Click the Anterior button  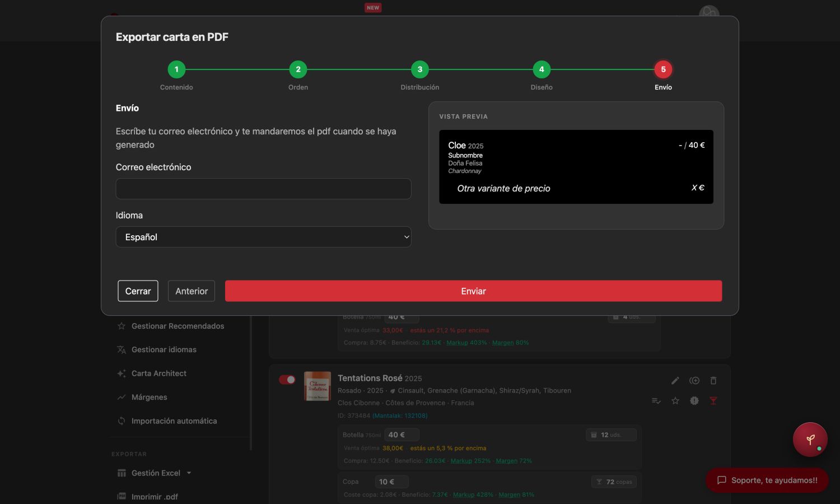tap(192, 291)
